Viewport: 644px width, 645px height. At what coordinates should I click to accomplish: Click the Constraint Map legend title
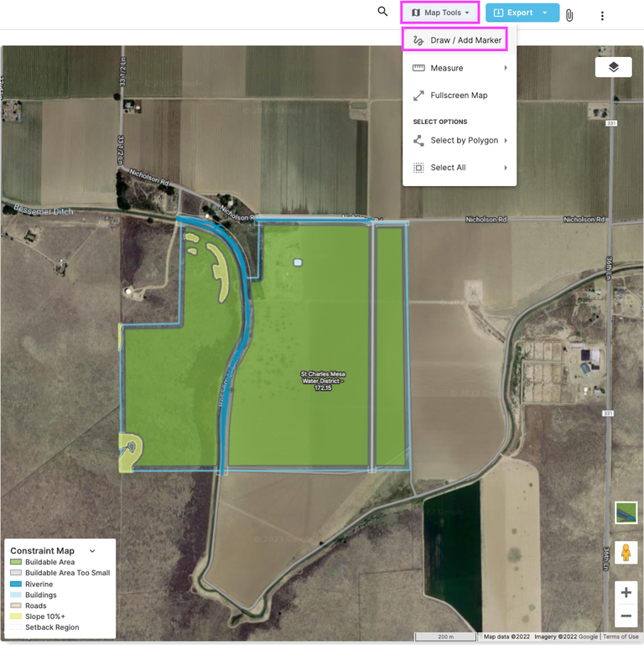point(43,550)
